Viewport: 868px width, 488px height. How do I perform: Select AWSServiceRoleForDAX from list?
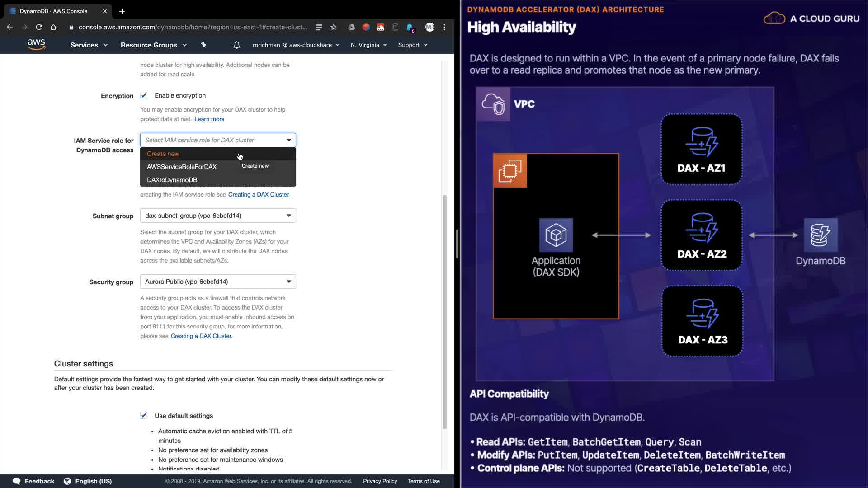tap(182, 167)
